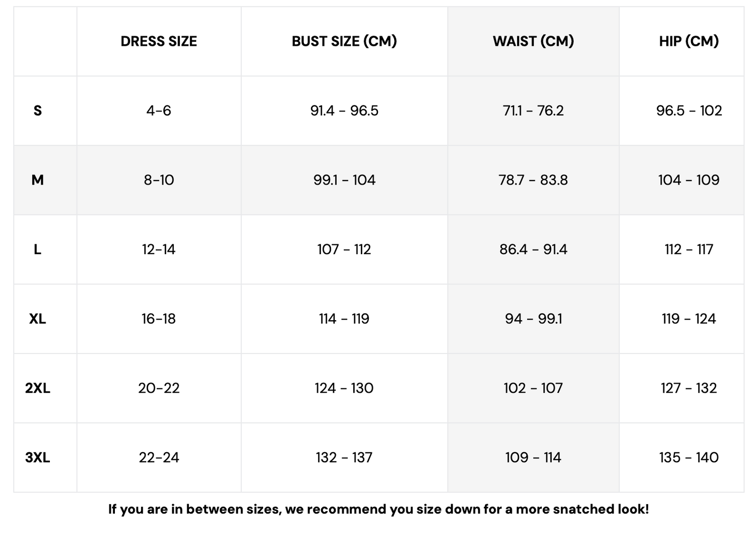Click dress size 4-6 cell
This screenshot has height=535, width=756.
pos(159,110)
